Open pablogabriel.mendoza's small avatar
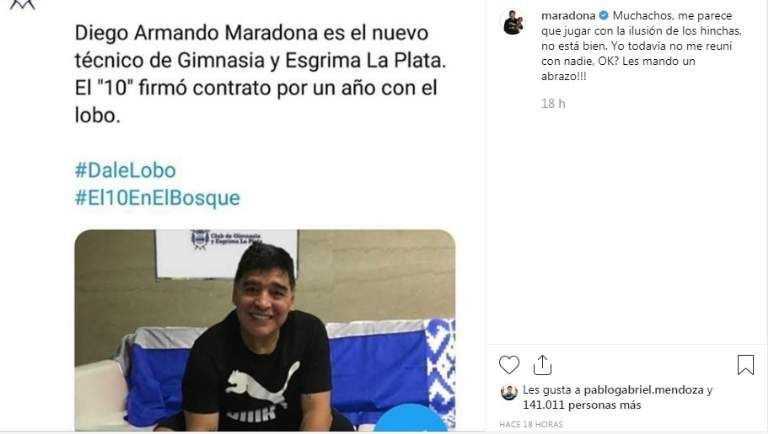 (509, 392)
